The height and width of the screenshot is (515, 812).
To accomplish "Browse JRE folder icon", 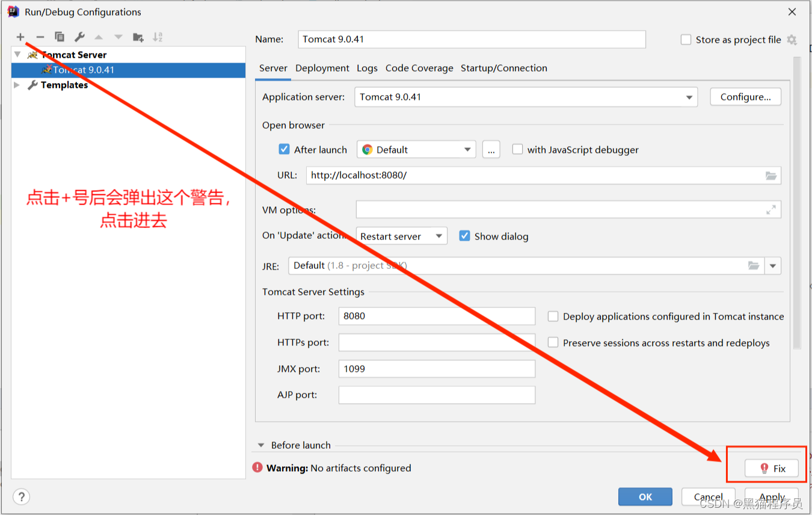I will pyautogui.click(x=753, y=265).
